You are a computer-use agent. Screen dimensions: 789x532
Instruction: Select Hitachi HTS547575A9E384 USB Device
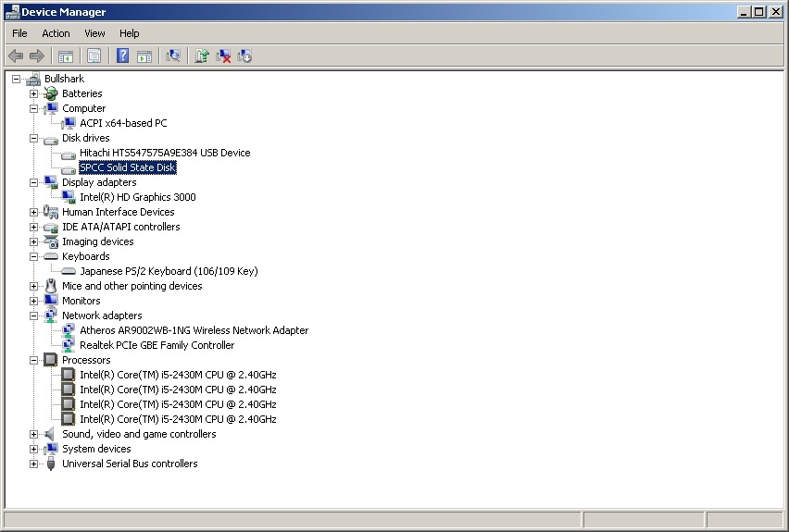tap(164, 153)
